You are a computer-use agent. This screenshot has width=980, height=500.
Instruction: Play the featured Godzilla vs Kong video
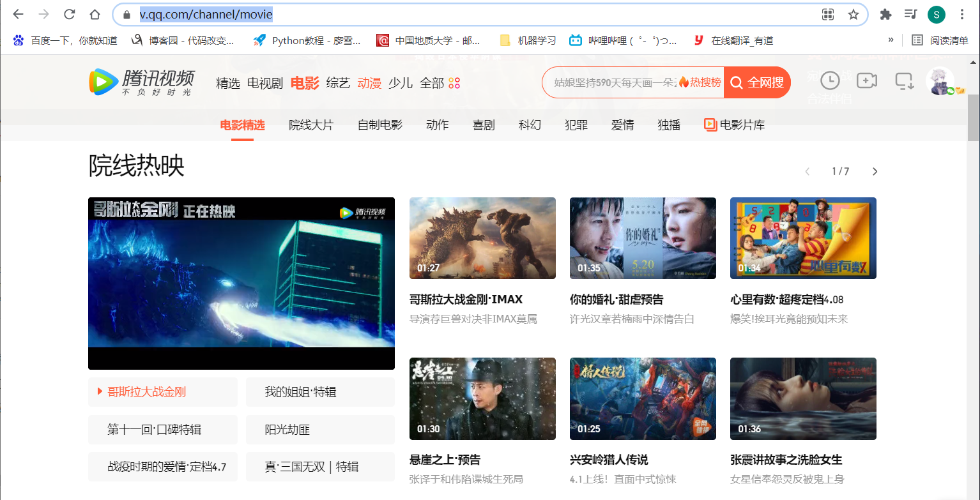point(241,283)
